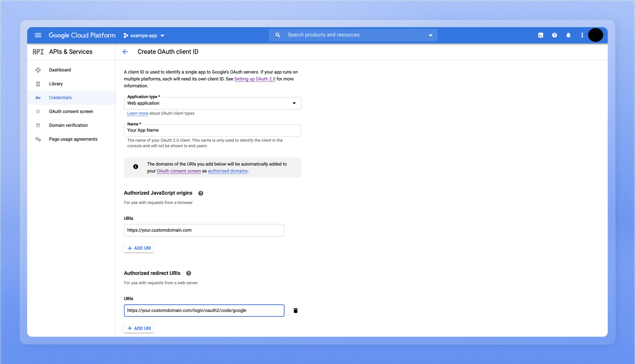
Task: Activate Cloud Shell terminal icon
Action: click(540, 35)
